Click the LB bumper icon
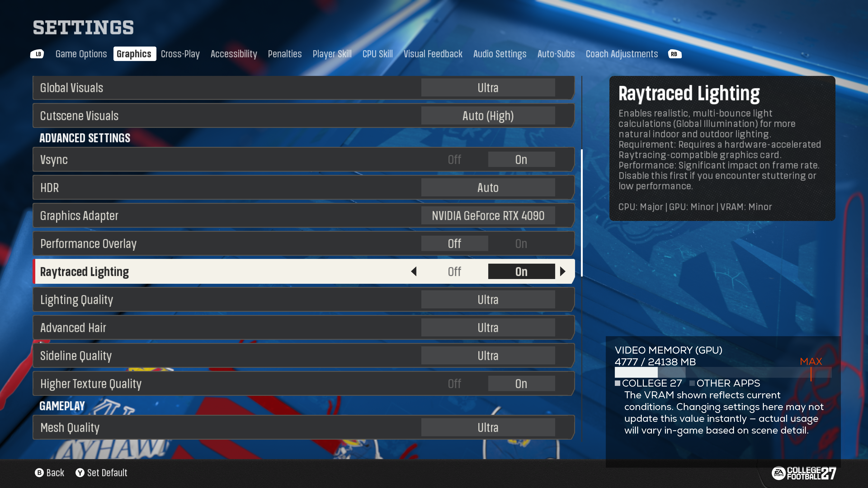The width and height of the screenshot is (868, 488). point(37,54)
